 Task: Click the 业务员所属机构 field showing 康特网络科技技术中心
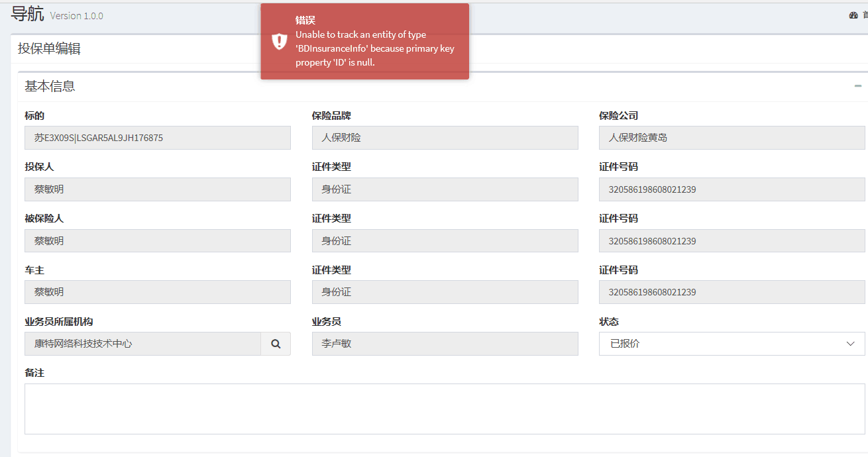click(142, 344)
